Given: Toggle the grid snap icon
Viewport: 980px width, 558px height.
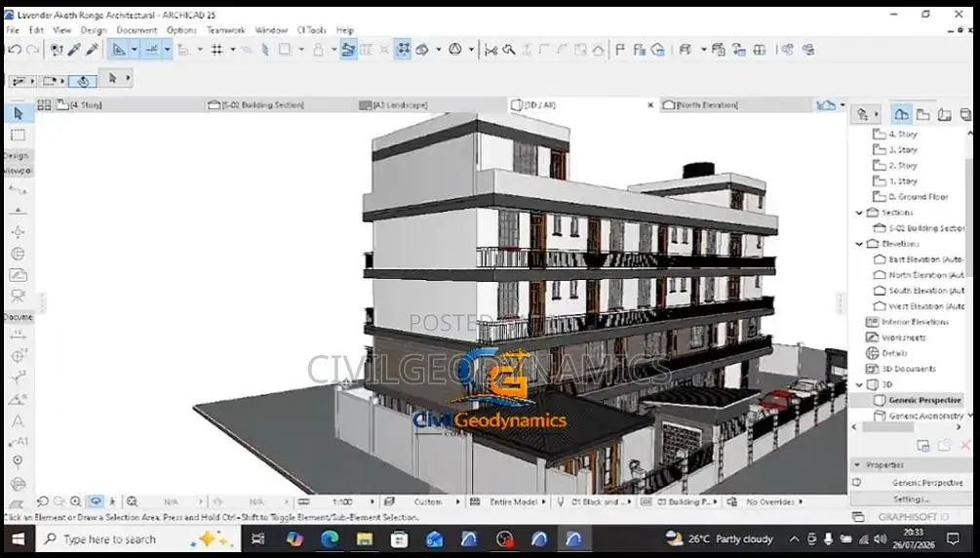Looking at the screenshot, I should point(216,50).
